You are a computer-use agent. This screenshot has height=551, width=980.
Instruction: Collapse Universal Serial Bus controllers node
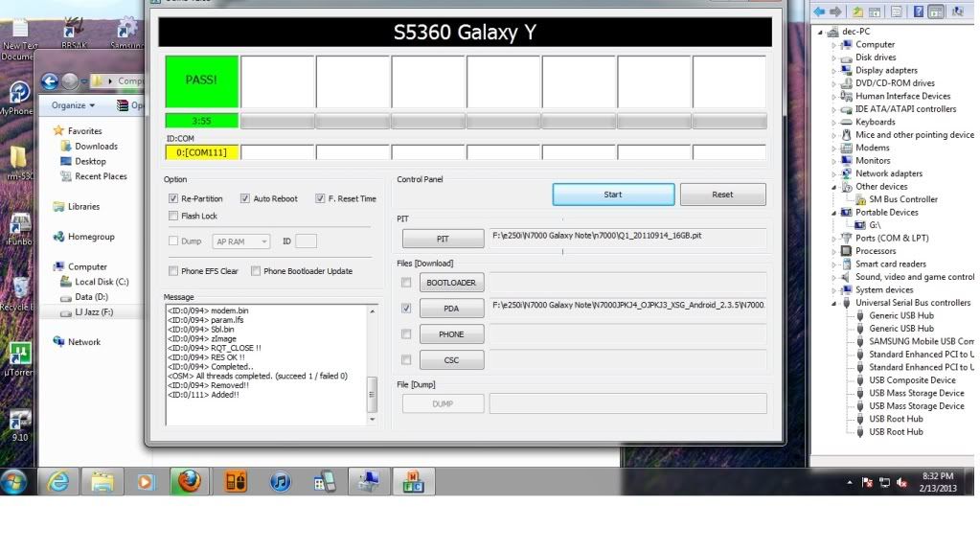point(833,304)
